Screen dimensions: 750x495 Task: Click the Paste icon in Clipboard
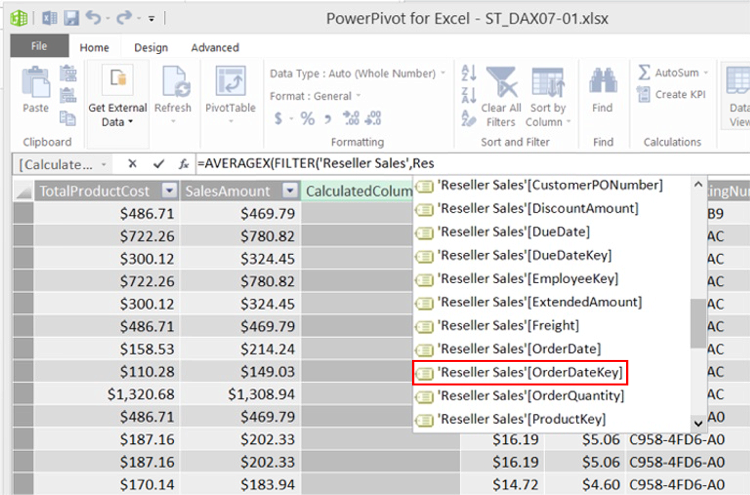coord(36,85)
